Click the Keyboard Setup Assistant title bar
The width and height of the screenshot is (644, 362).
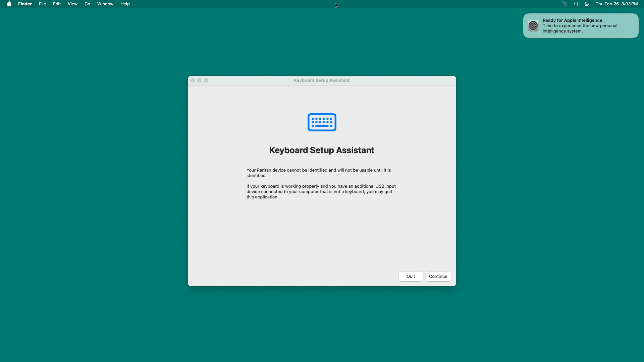322,80
